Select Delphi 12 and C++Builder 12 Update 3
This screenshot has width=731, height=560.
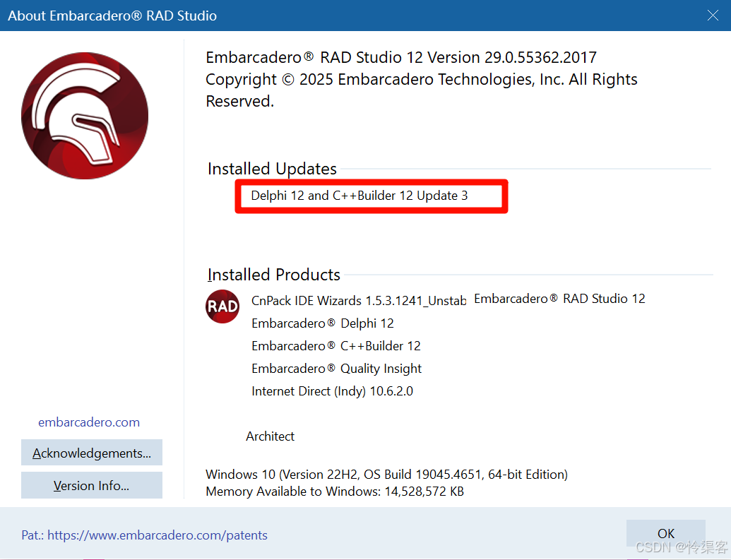(359, 196)
